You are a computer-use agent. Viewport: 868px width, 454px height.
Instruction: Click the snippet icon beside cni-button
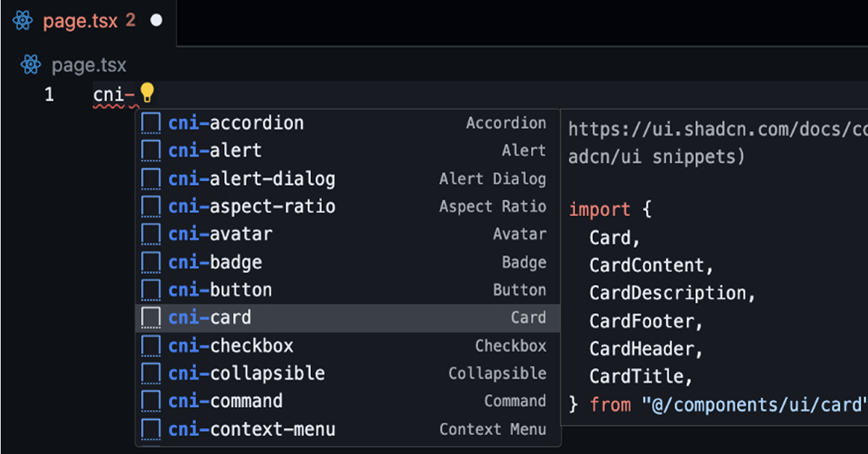tap(150, 290)
